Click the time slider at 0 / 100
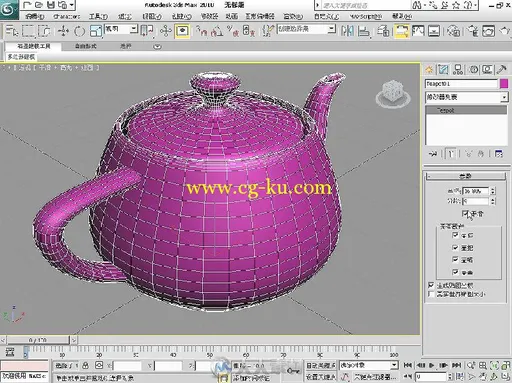 pos(37,340)
